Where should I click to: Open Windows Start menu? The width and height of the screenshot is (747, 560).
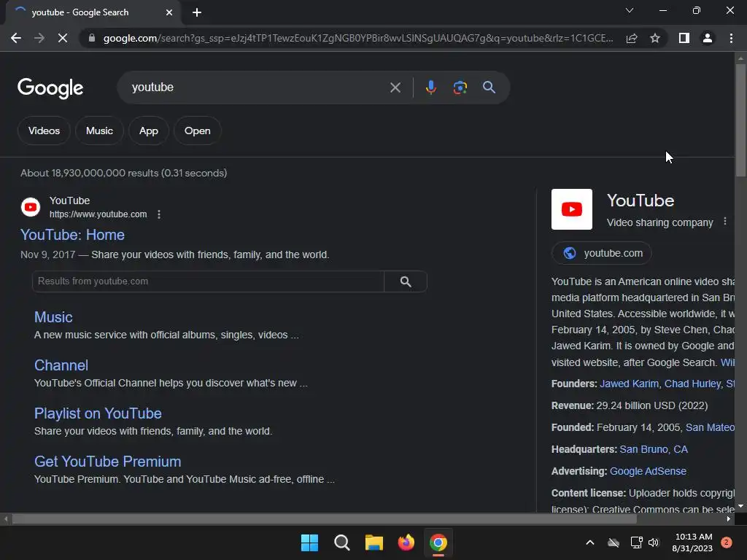(309, 542)
